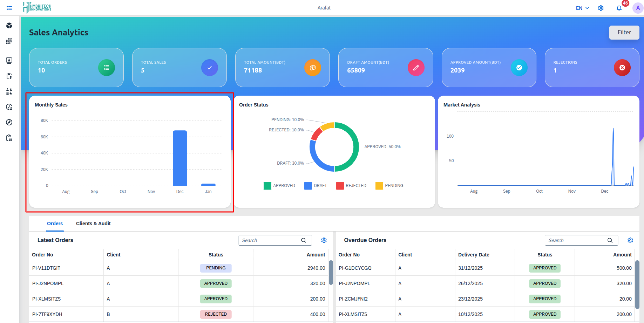Expand the EN language dropdown
This screenshot has width=644, height=323.
(582, 8)
